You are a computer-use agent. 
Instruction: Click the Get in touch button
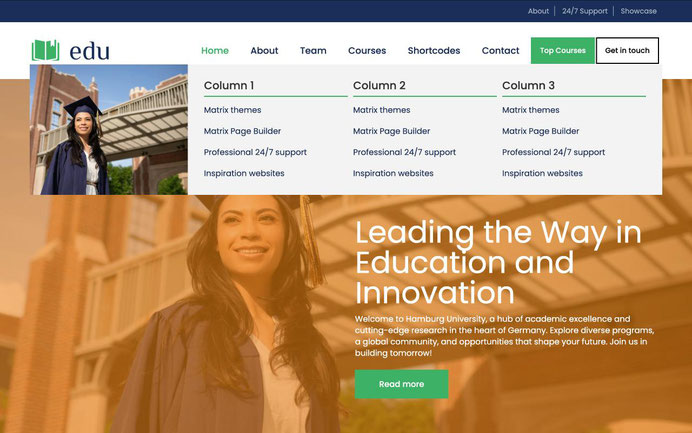(627, 50)
